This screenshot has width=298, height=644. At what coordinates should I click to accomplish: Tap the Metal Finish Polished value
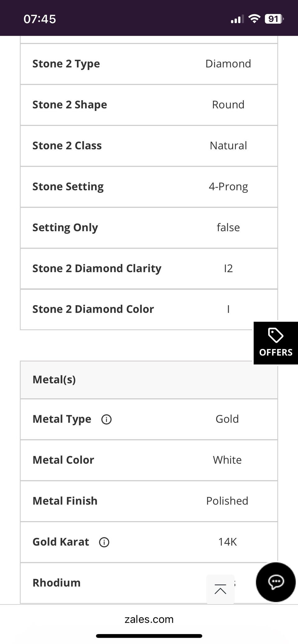227,501
